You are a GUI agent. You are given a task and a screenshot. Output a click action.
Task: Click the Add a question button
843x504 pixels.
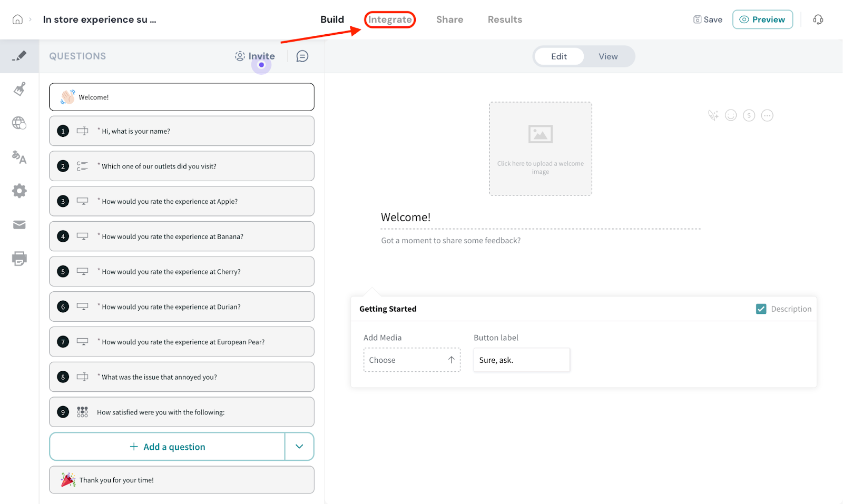(168, 447)
